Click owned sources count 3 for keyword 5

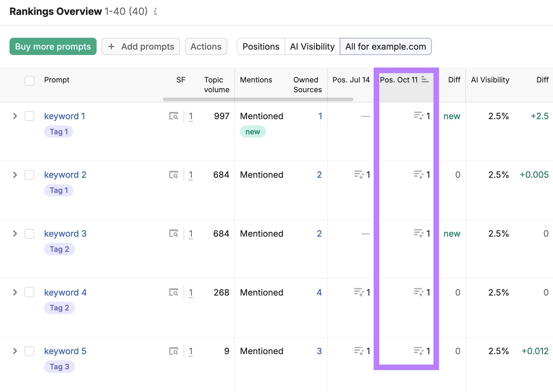coord(319,351)
